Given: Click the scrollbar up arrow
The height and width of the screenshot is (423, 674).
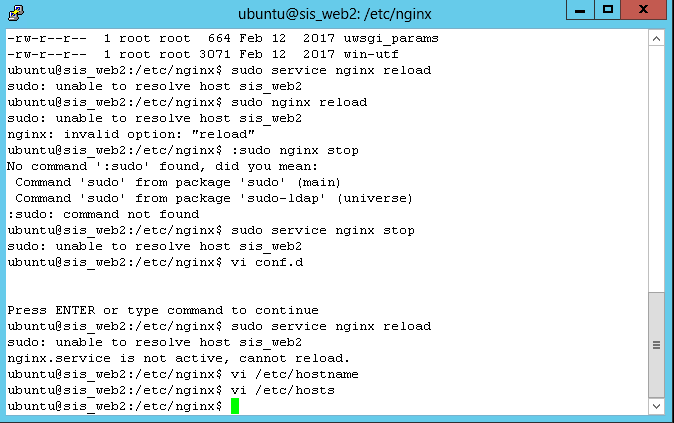Looking at the screenshot, I should [656, 37].
